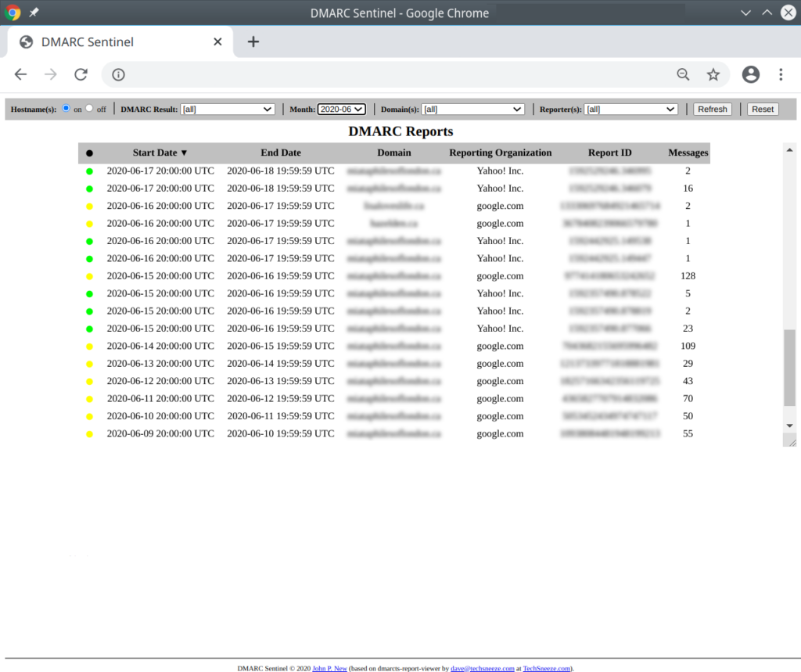Click the green status dot on the first Yahoo! Inc. report row
Image resolution: width=801 pixels, height=672 pixels.
[89, 171]
